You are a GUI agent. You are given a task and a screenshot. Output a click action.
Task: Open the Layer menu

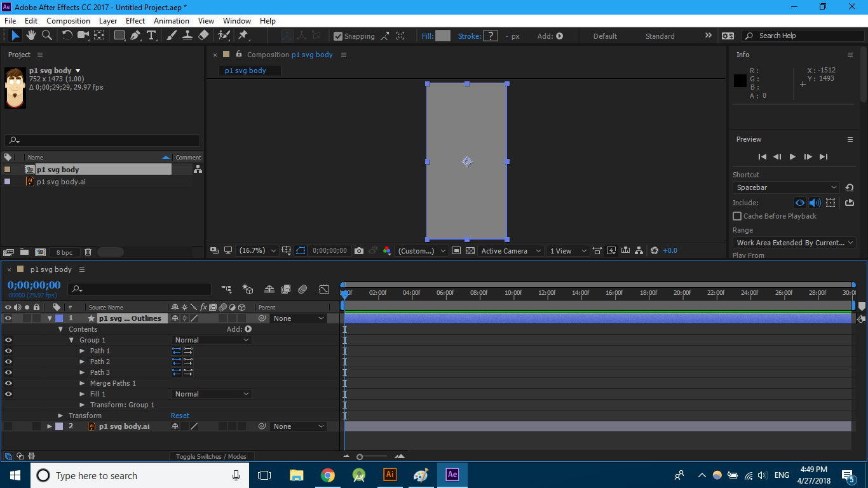(108, 21)
